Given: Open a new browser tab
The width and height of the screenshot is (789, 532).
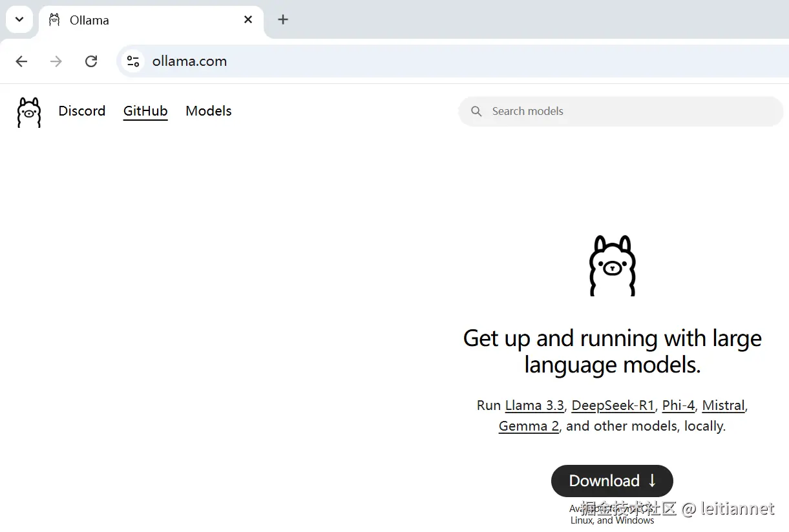Looking at the screenshot, I should 283,19.
